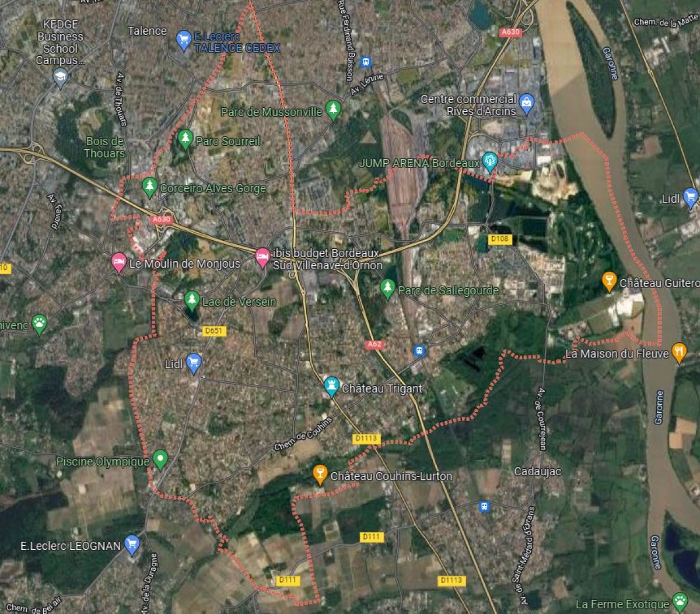Click the KEDGE Business School graduation cap icon

61,77
